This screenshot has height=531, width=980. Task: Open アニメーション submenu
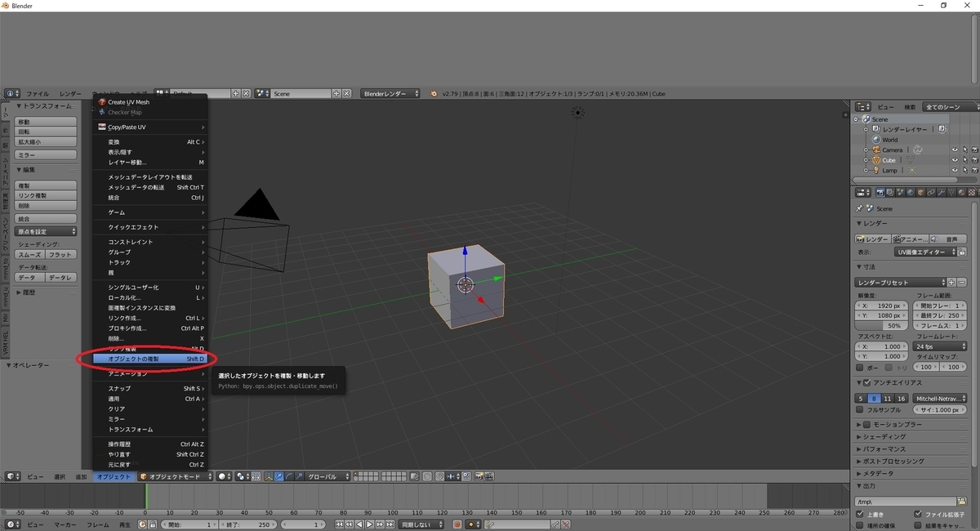coord(149,373)
